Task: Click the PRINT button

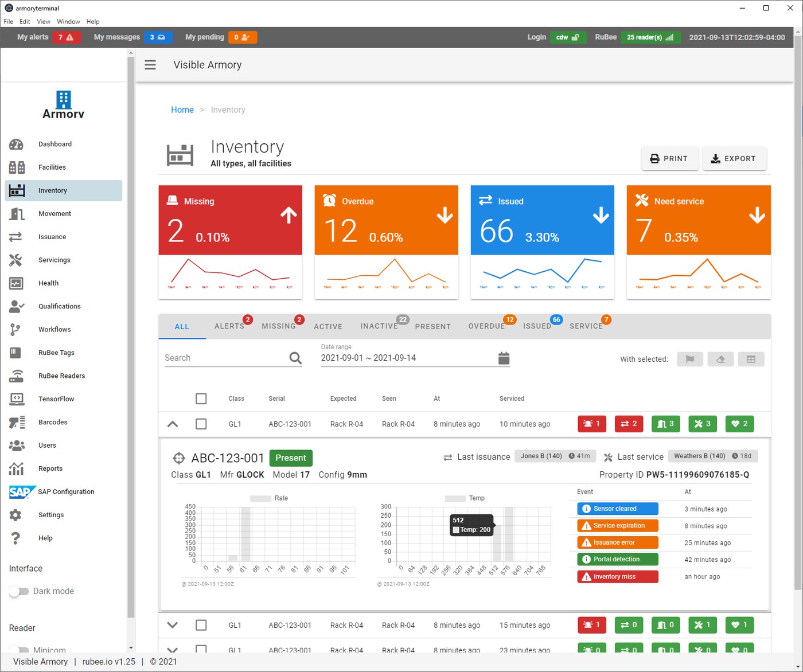Action: tap(669, 159)
